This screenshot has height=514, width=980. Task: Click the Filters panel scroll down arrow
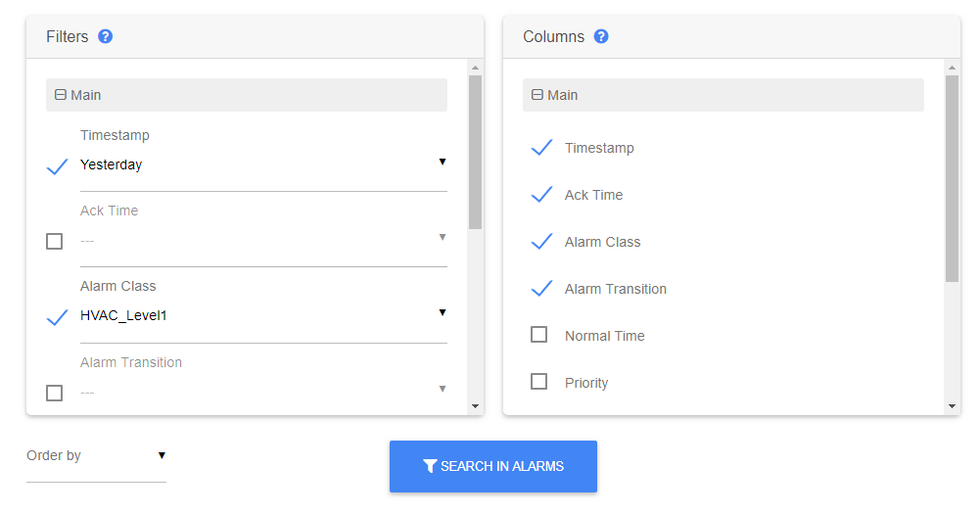coord(475,405)
